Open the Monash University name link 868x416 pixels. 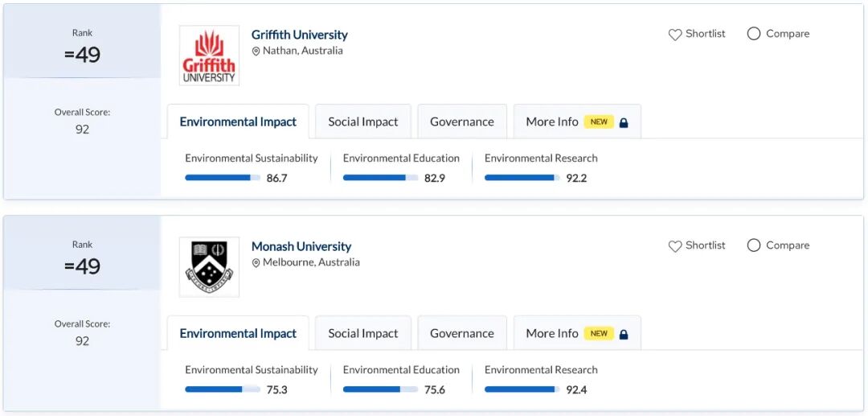coord(301,246)
